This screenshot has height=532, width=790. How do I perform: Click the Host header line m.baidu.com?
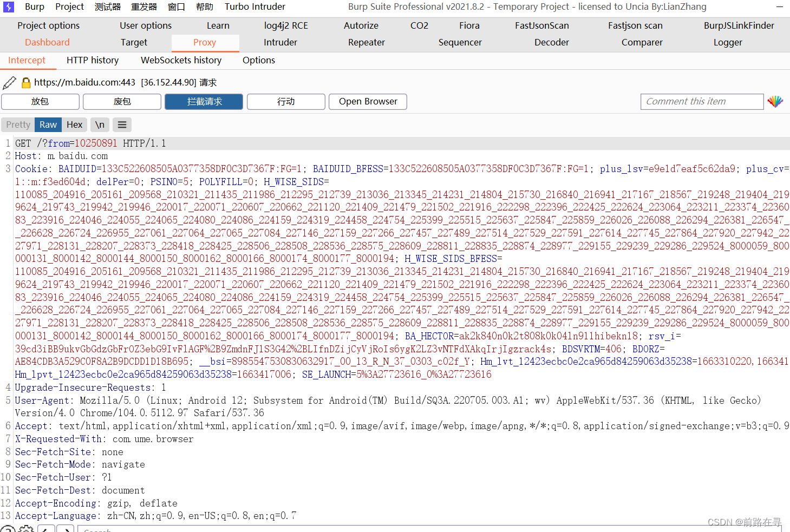pos(61,156)
